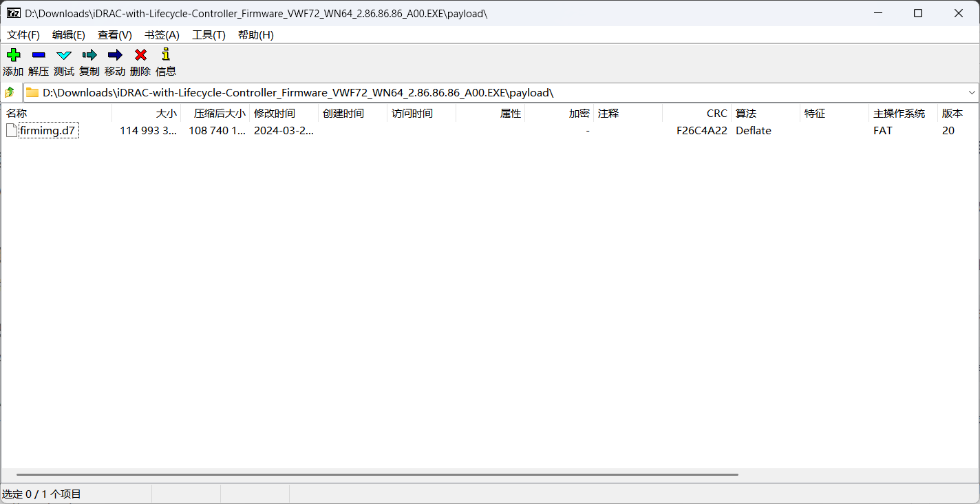
Task: Click the Test (测试) checkmark icon
Action: pos(64,55)
